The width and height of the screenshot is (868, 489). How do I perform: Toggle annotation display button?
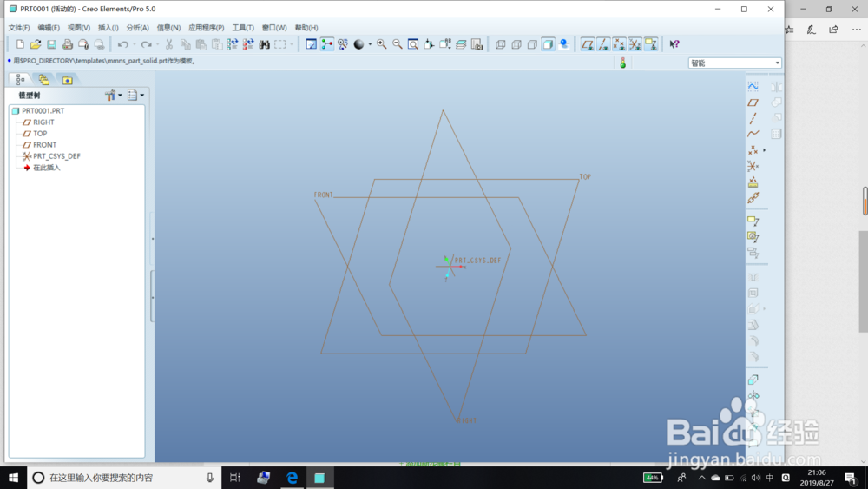tap(651, 44)
